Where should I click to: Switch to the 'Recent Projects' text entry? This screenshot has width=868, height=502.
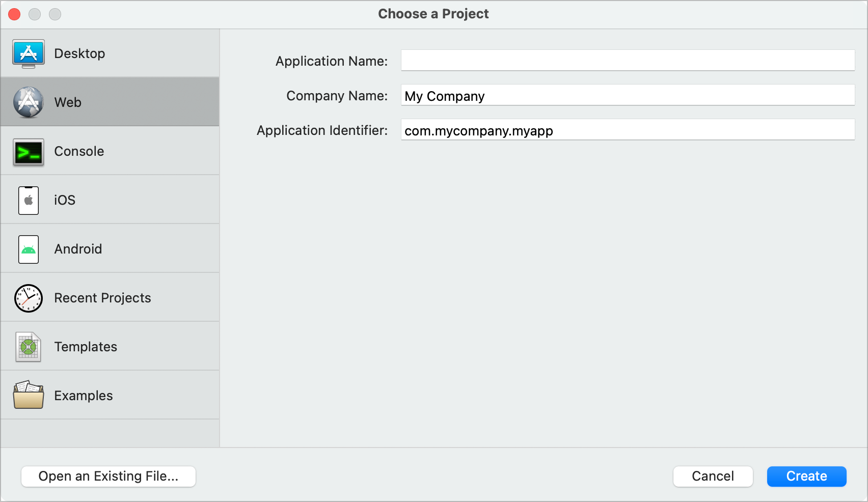tap(102, 298)
